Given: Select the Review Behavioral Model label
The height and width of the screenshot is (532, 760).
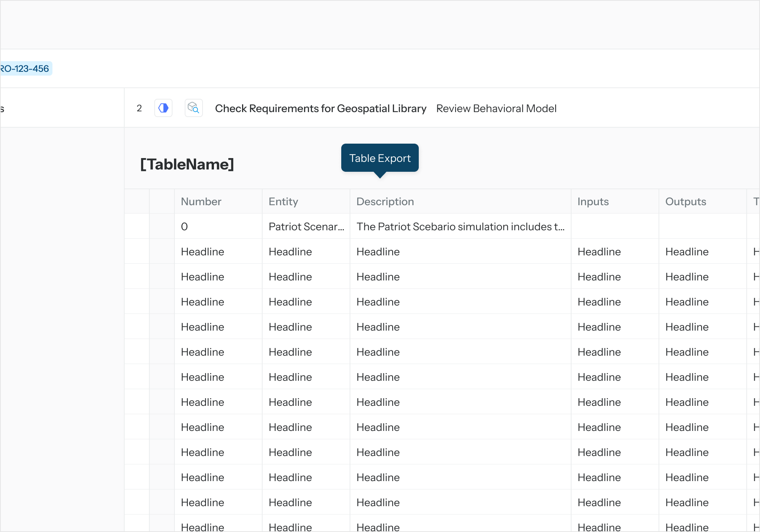Looking at the screenshot, I should (x=496, y=109).
